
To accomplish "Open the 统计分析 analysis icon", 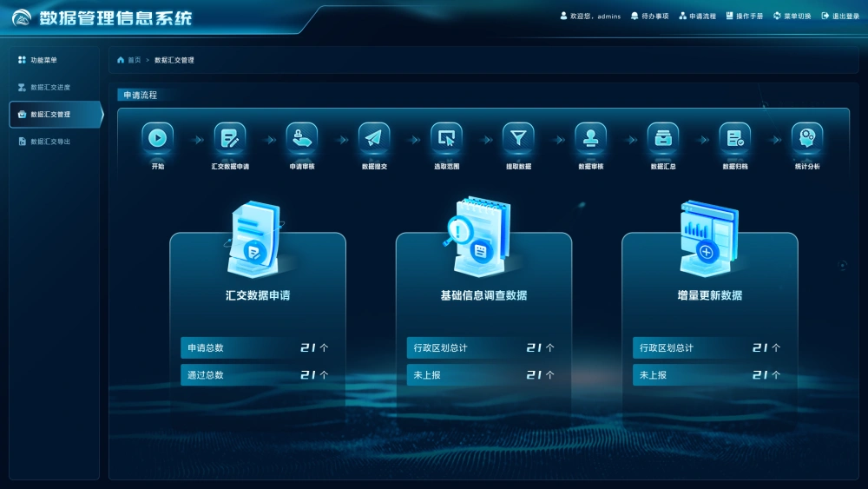I will [x=806, y=137].
